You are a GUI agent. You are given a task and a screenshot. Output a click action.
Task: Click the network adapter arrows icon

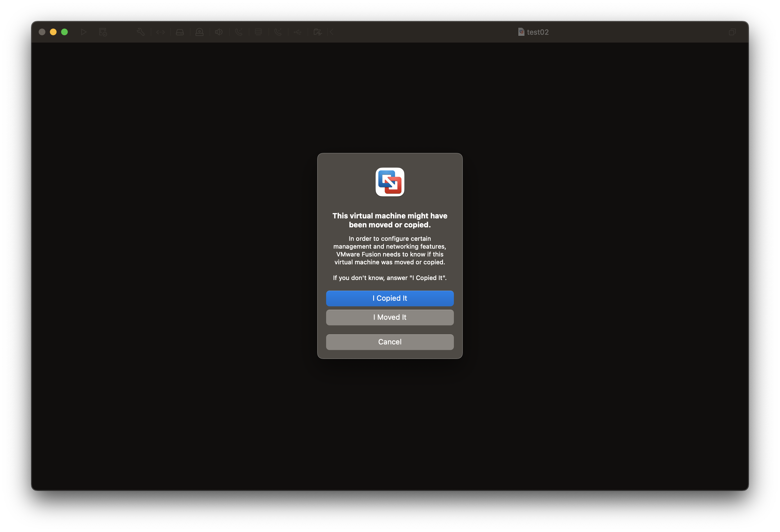click(x=161, y=32)
